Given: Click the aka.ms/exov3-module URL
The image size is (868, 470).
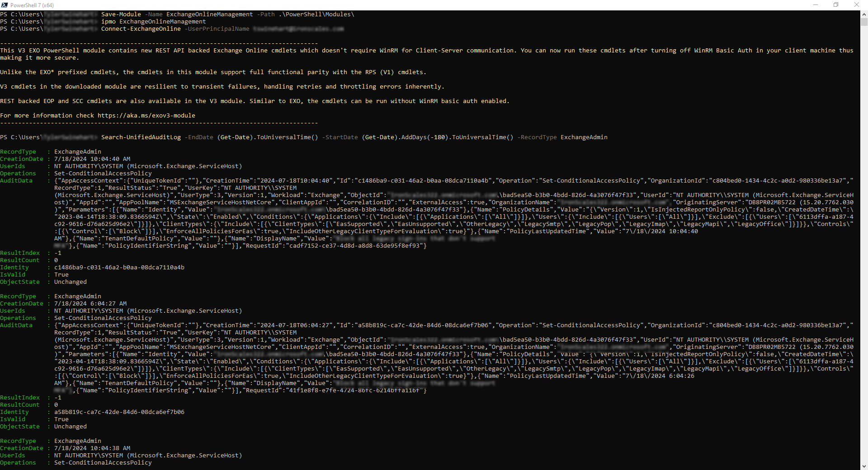Looking at the screenshot, I should [x=146, y=116].
